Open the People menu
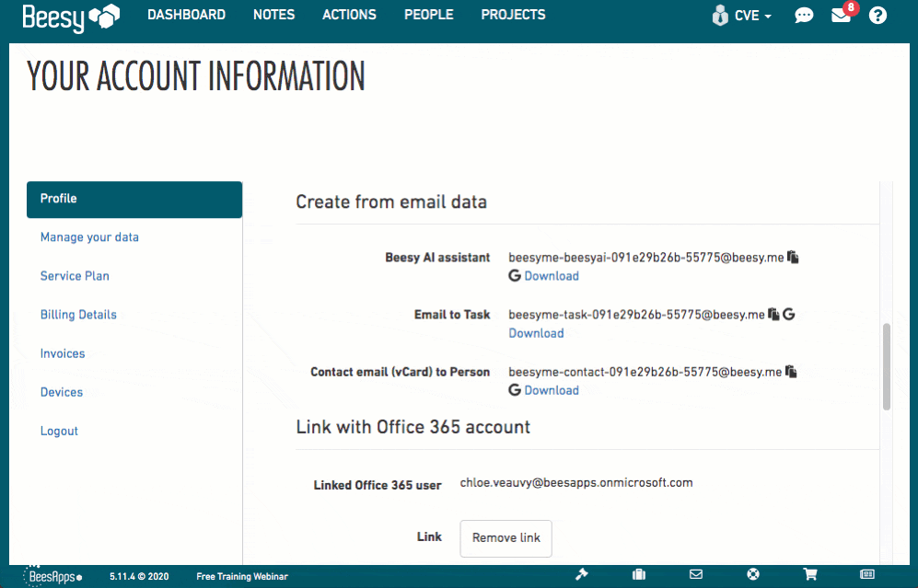Image resolution: width=918 pixels, height=588 pixels. tap(428, 15)
